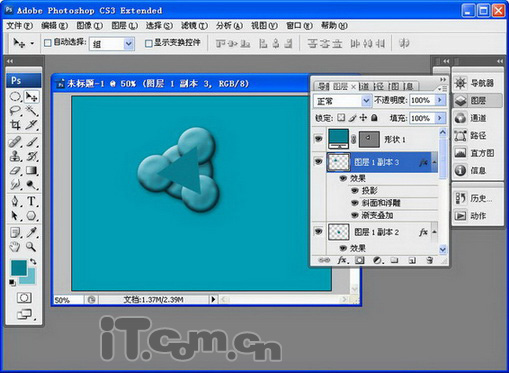This screenshot has width=509, height=373.
Task: Hide the 投影 effect
Action: tap(355, 191)
